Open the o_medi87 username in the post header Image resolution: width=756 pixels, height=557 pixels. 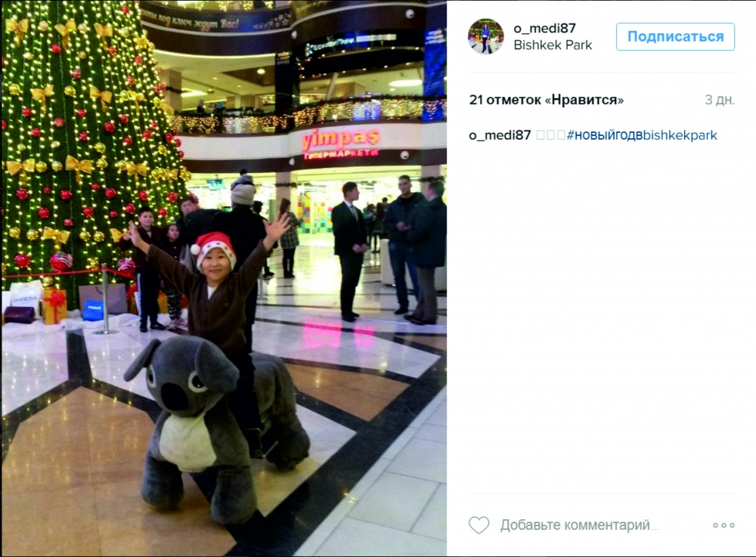(x=544, y=29)
